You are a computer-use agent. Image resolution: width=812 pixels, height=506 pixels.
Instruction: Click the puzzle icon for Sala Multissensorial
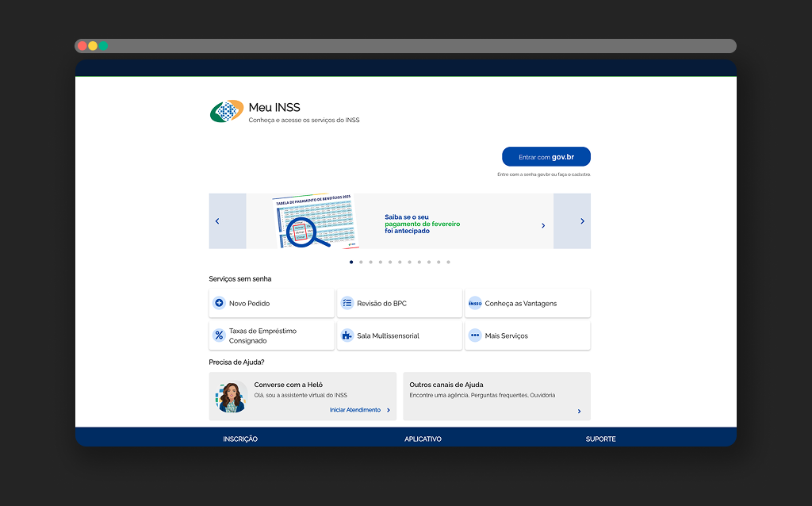(347, 335)
